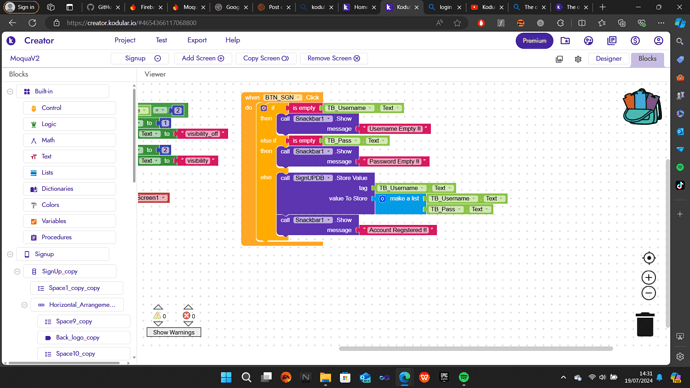Open the TB_Pass dropdown in else-if condition
The height and width of the screenshot is (388, 690).
[x=342, y=141]
